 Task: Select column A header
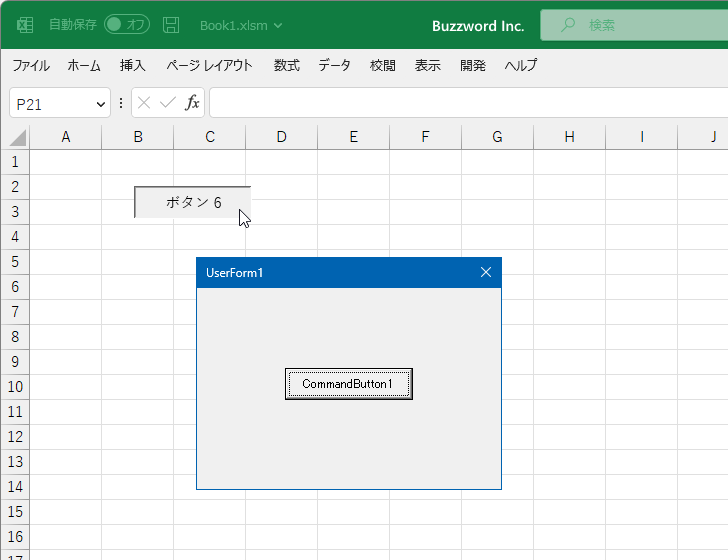(65, 137)
